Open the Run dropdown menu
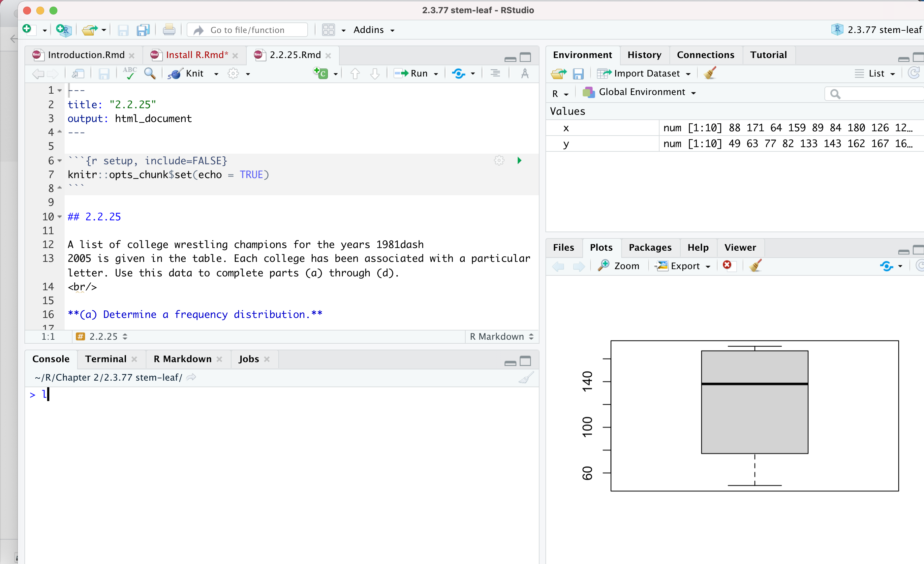Image resolution: width=924 pixels, height=564 pixels. tap(436, 74)
